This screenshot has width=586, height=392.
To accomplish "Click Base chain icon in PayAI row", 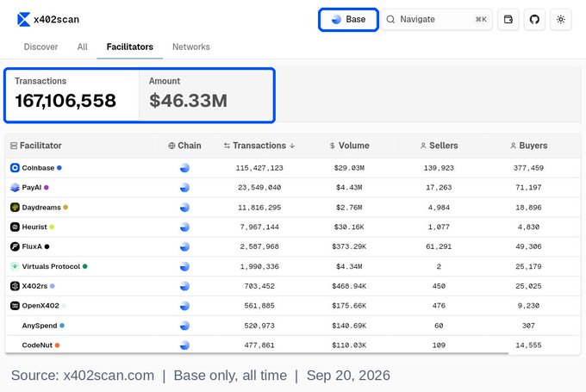I will [x=184, y=188].
